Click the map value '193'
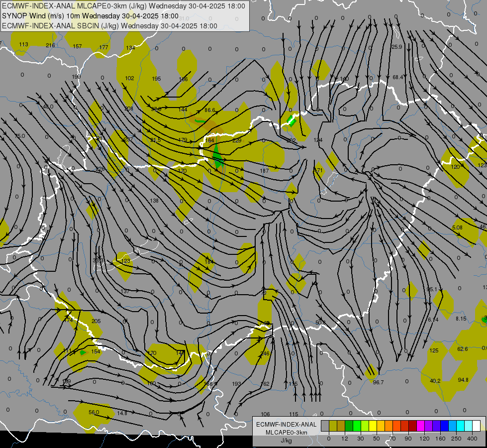 click(236, 384)
